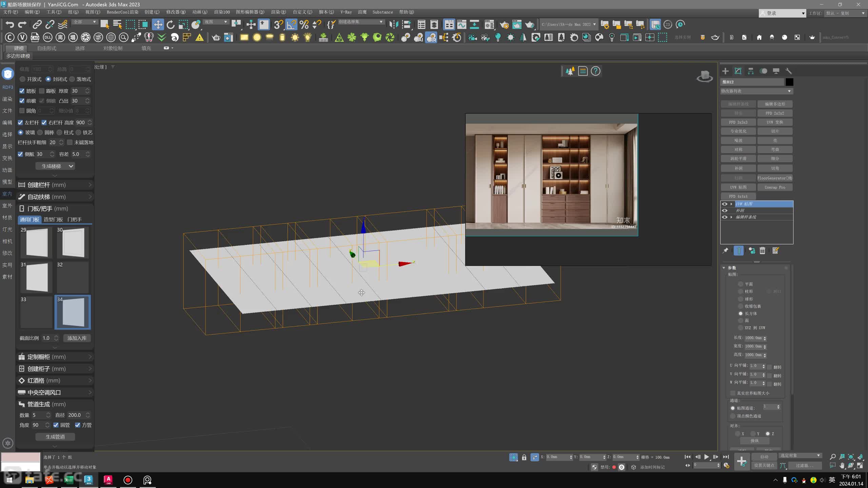Open the 渲染(R) menu
Screen dimensions: 868x488
click(x=278, y=12)
